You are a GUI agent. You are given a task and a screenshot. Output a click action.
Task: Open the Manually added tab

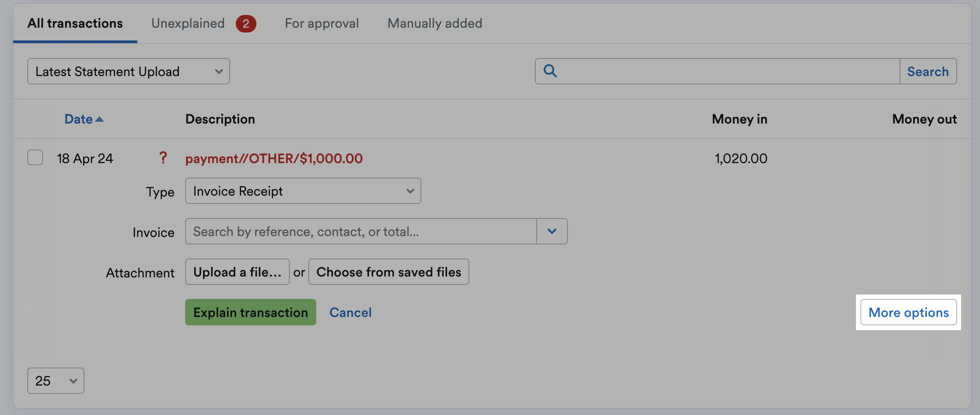click(434, 23)
